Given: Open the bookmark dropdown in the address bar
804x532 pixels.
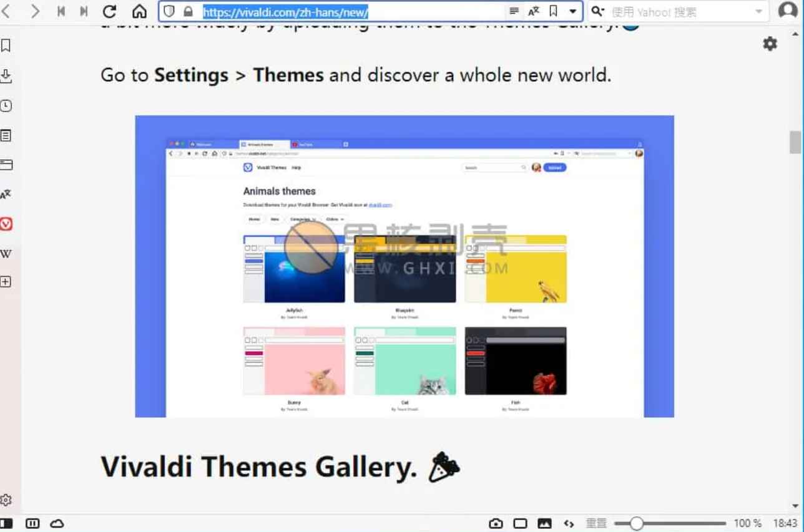Looking at the screenshot, I should (x=572, y=11).
